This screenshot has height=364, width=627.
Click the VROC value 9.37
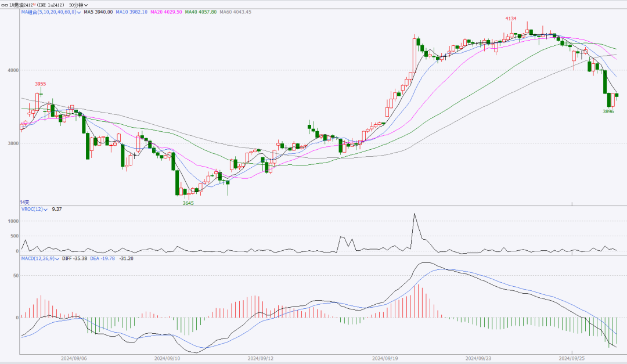point(57,209)
